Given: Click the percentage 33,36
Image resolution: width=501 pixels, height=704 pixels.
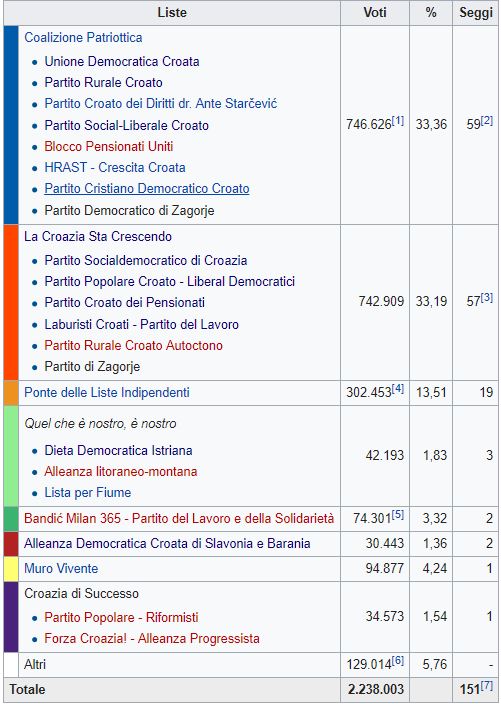Looking at the screenshot, I should [431, 124].
